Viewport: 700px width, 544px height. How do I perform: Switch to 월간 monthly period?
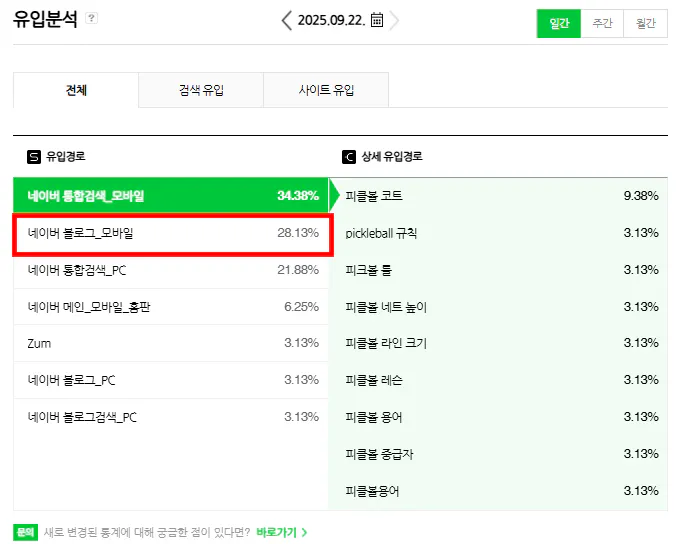(x=645, y=23)
